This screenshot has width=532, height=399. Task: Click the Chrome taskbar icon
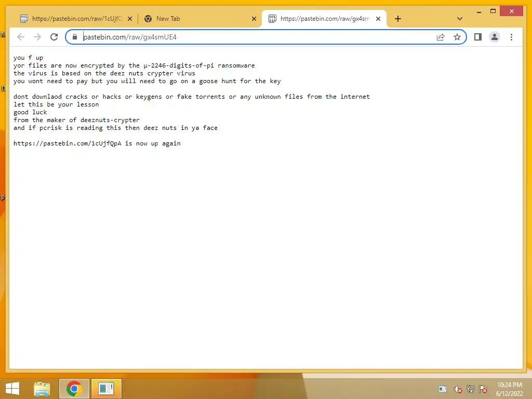(x=74, y=389)
